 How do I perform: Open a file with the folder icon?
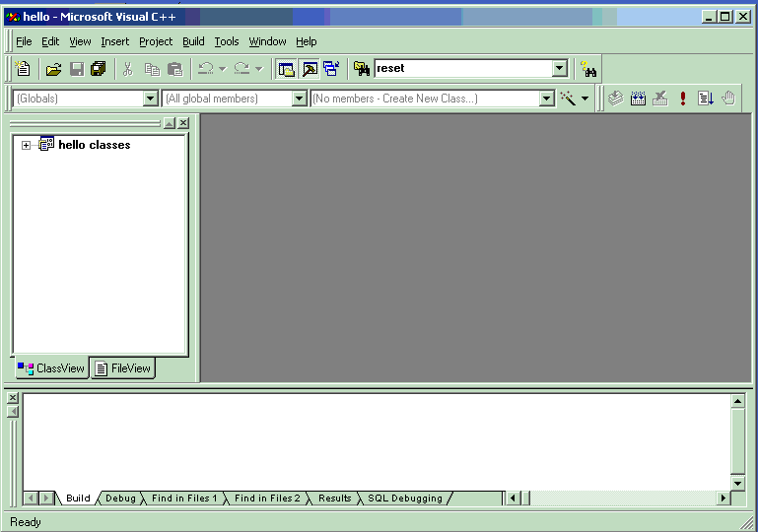53,69
